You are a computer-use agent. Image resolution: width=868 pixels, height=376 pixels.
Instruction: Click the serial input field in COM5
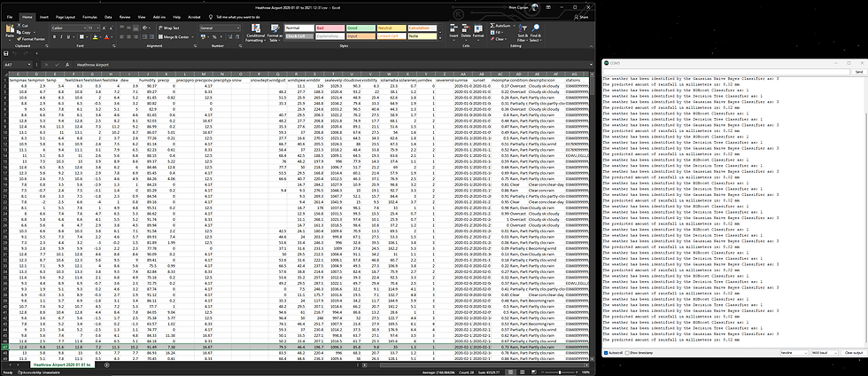[x=727, y=72]
